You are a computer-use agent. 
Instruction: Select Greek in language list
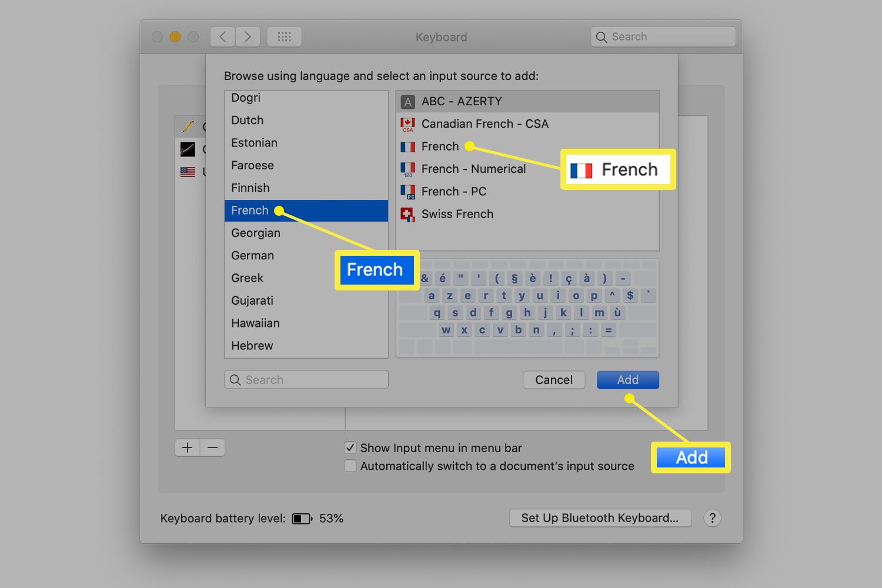[x=306, y=278]
